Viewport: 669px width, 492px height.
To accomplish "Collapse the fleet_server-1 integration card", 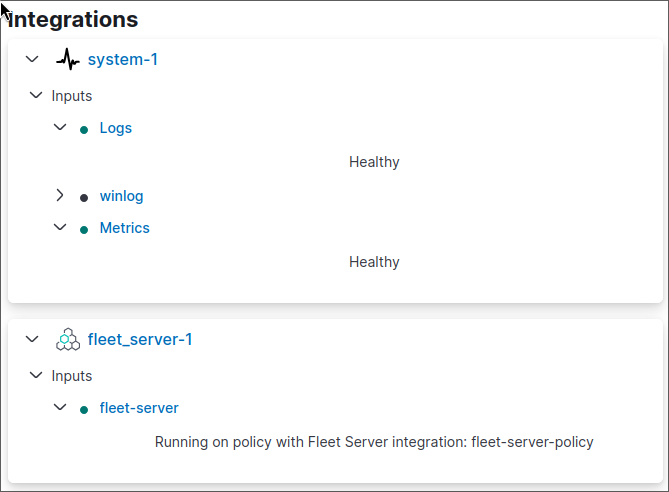I will tap(32, 339).
